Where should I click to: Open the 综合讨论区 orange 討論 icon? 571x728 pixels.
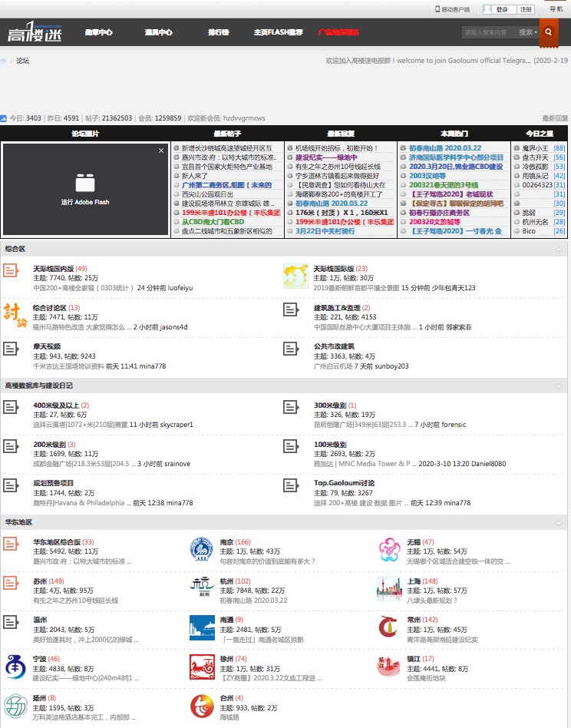[x=15, y=315]
